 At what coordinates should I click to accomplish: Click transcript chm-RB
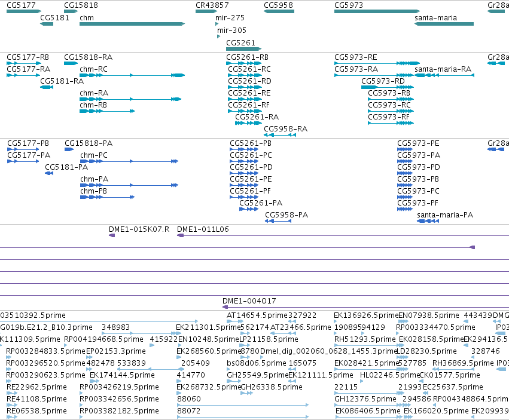93,105
